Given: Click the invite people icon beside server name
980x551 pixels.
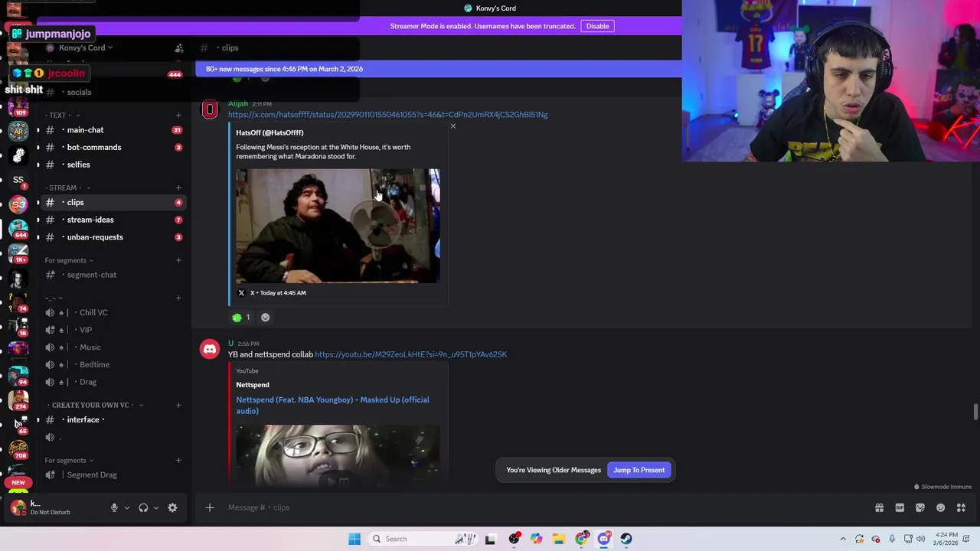Looking at the screenshot, I should click(x=178, y=48).
